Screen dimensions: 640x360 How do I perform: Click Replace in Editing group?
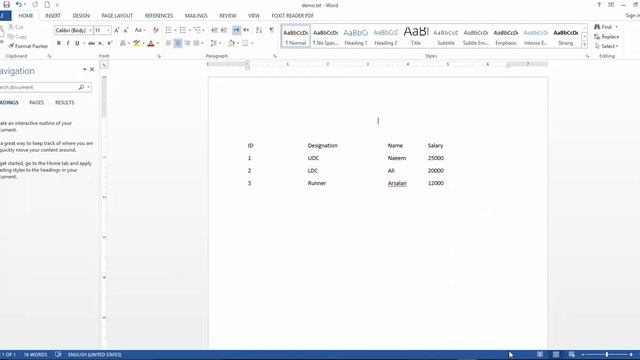607,37
